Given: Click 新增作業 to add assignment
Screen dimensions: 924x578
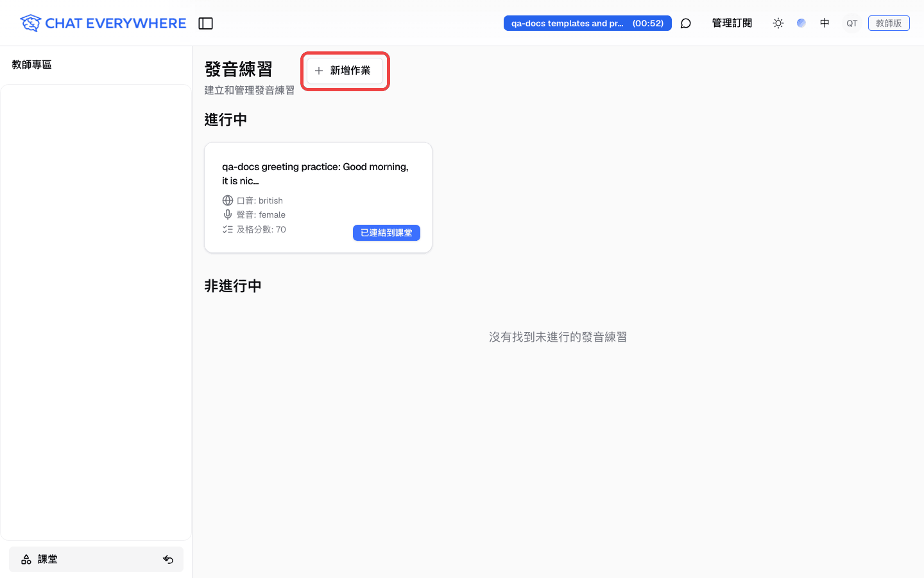Looking at the screenshot, I should pyautogui.click(x=345, y=71).
